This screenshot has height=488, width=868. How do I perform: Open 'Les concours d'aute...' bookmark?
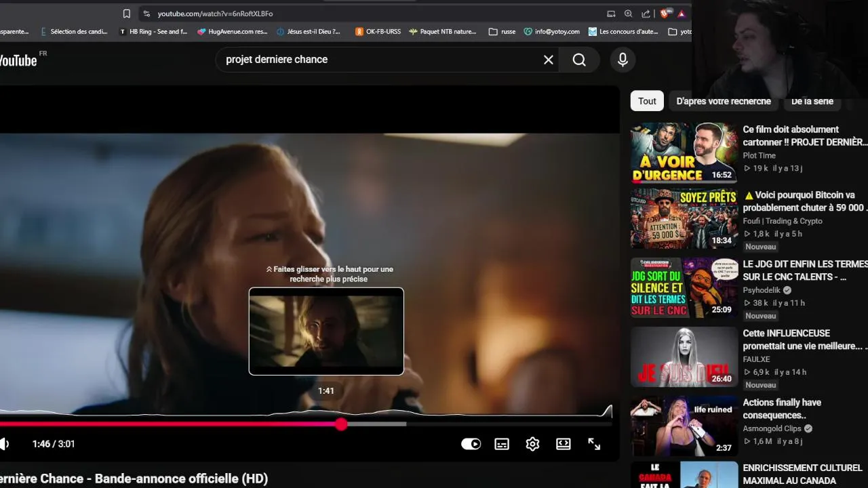tap(623, 32)
